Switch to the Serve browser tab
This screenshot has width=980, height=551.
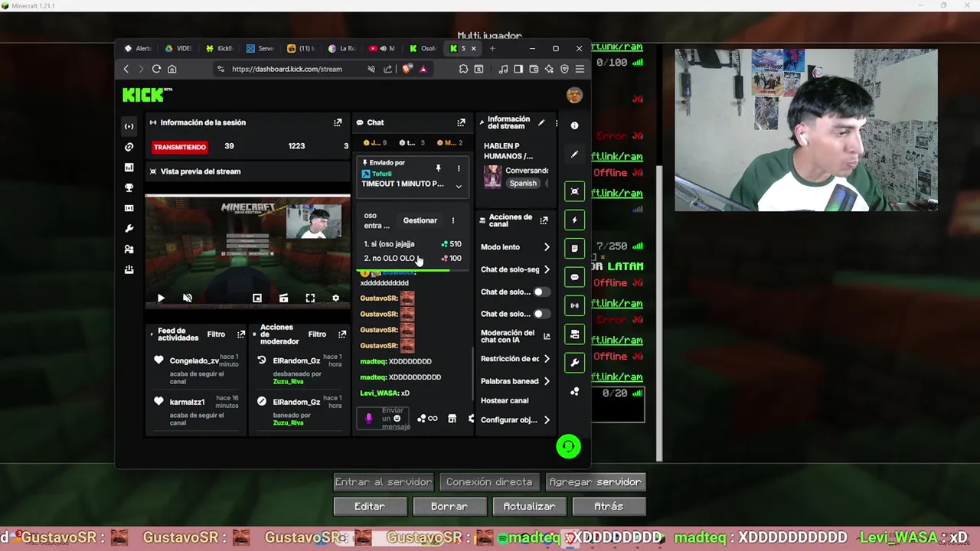click(260, 48)
